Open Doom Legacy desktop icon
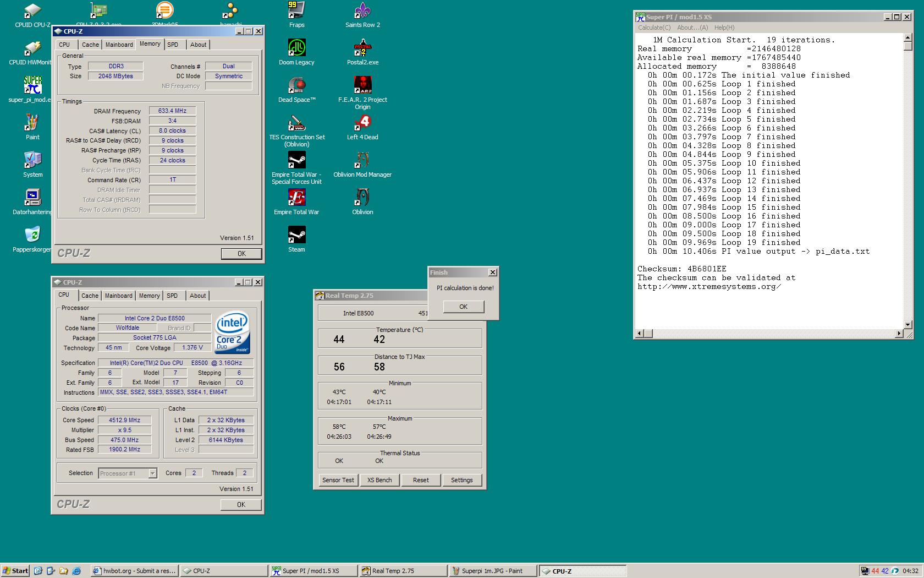Viewport: 924px width, 578px height. tap(296, 52)
